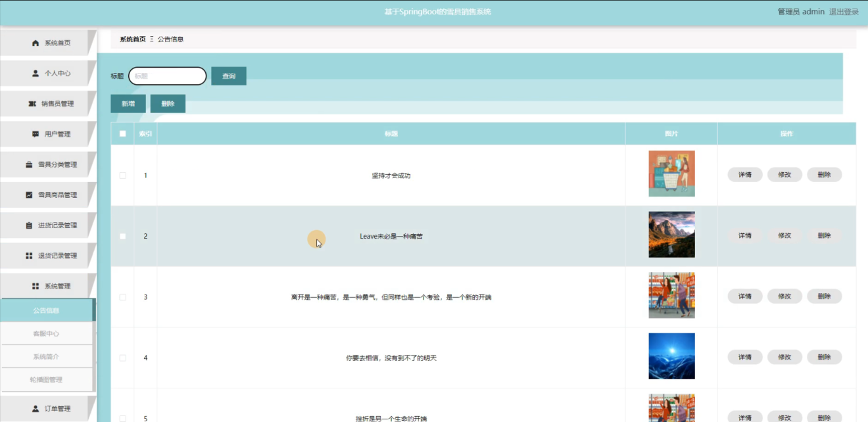
Task: Open 销售员管理 via its sidebar icon
Action: [x=32, y=104]
